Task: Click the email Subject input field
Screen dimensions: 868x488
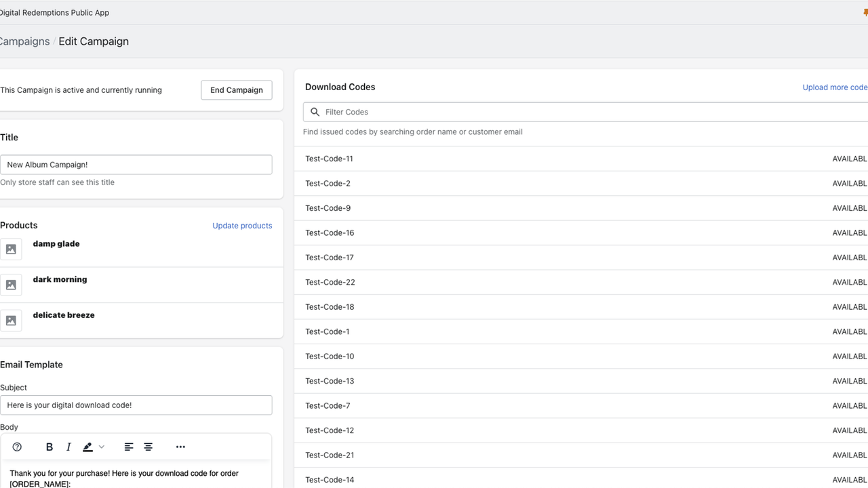Action: coord(136,405)
